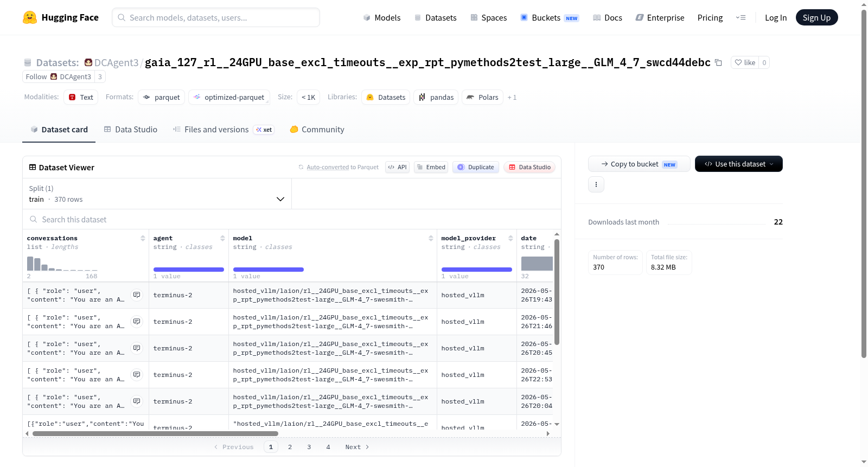Viewport: 868px width, 467px height.
Task: Open Files and versions tab
Action: coord(223,130)
